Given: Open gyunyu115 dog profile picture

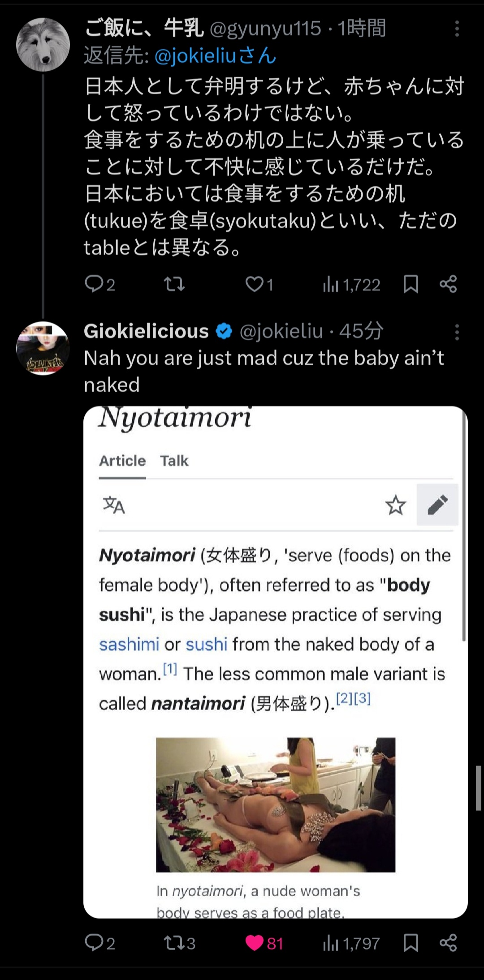Looking at the screenshot, I should (x=43, y=45).
